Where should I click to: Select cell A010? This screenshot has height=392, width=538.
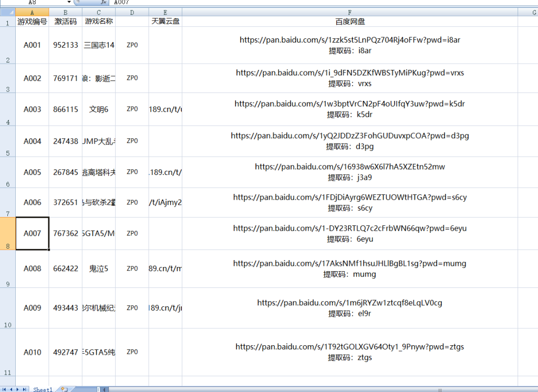[x=32, y=352]
